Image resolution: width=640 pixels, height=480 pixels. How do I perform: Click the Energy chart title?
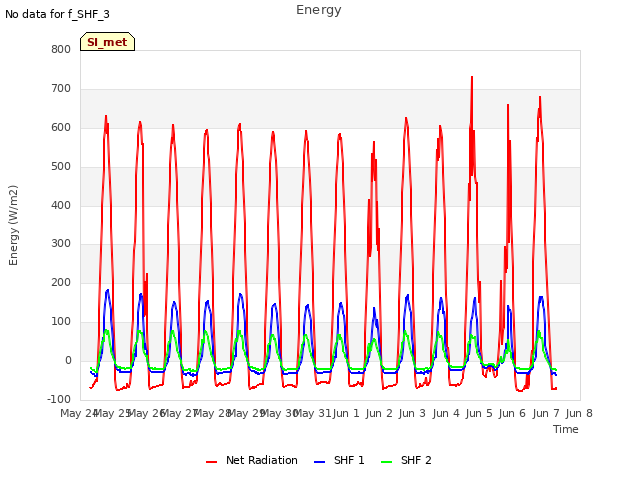[318, 10]
